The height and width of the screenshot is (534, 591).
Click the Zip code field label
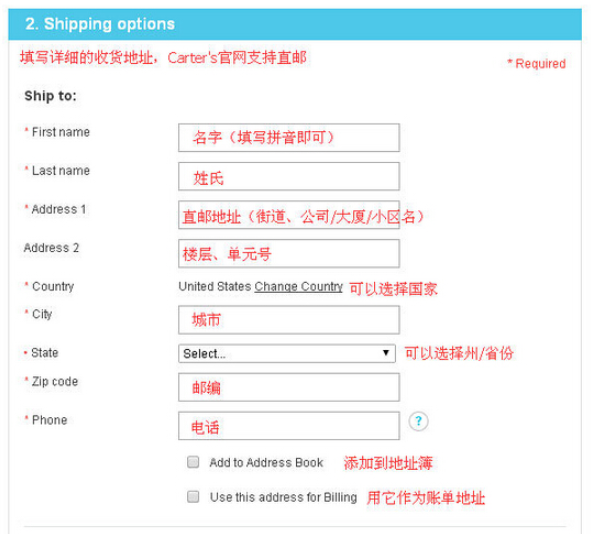[x=55, y=381]
